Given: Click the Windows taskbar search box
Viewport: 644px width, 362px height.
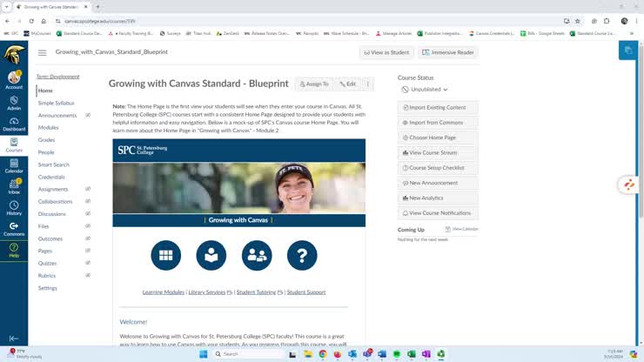Looking at the screenshot, I should [x=248, y=354].
